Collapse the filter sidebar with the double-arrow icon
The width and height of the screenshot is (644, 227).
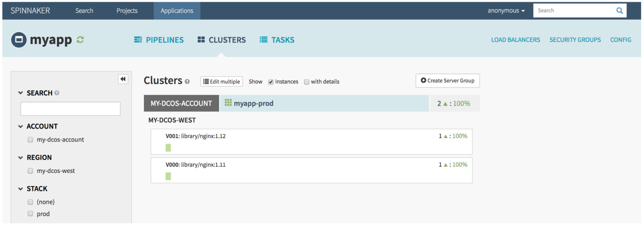(x=123, y=79)
